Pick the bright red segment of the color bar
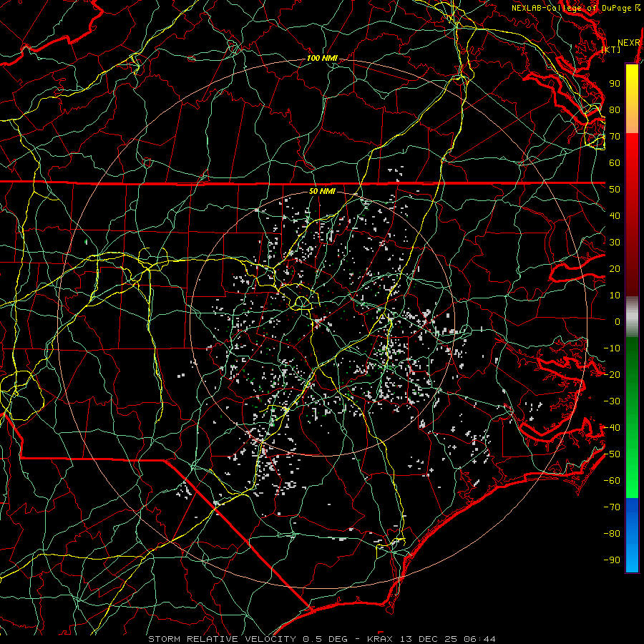 (632, 148)
